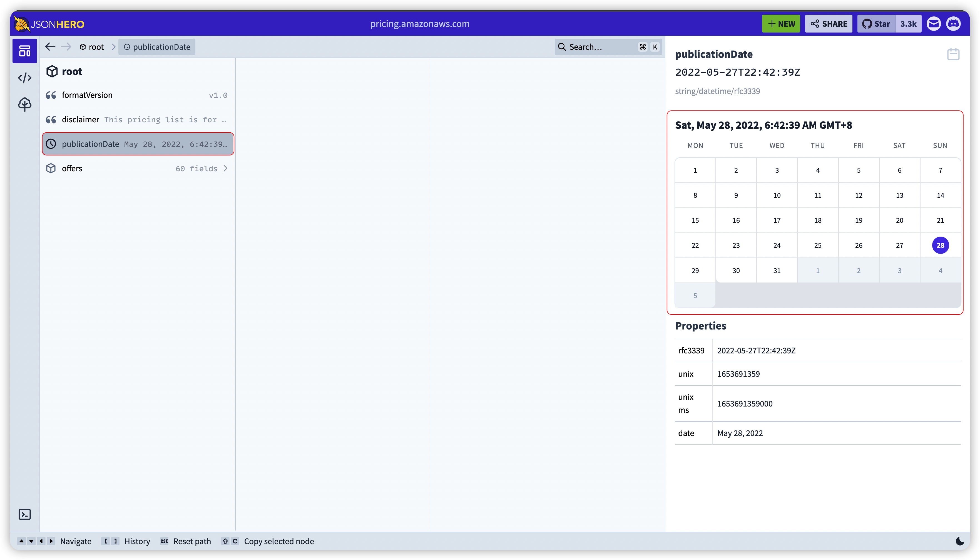Open the Discord icon in header
Viewport: 980px width, 560px height.
point(953,24)
